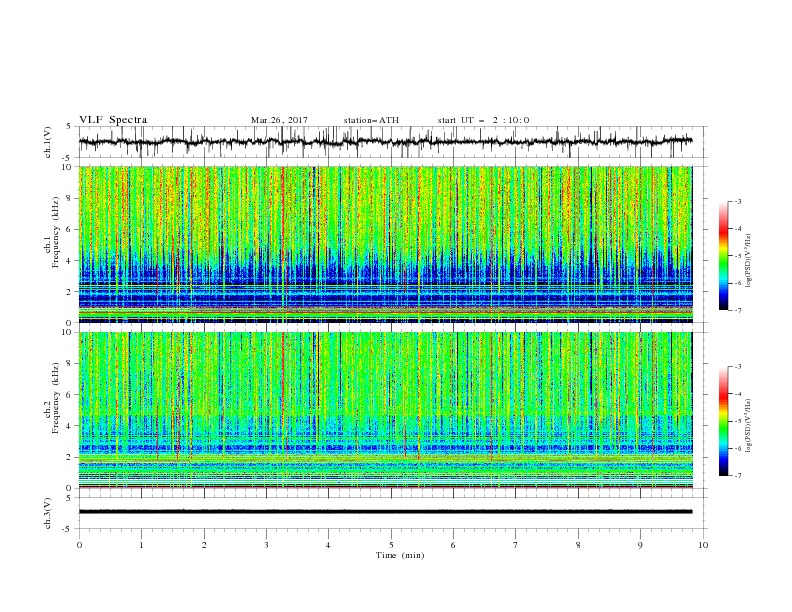Click the 'VLF Spectra' title text
792x612 pixels.
113,120
